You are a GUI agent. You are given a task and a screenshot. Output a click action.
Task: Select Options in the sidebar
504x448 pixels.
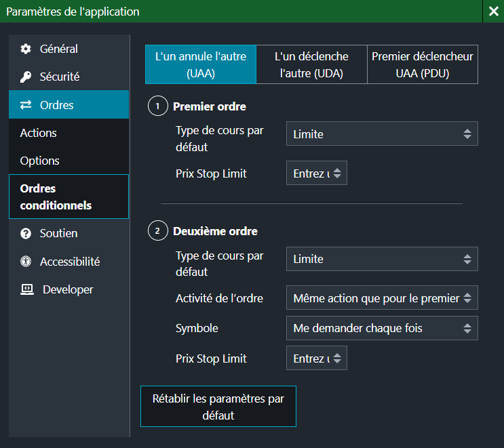[40, 161]
